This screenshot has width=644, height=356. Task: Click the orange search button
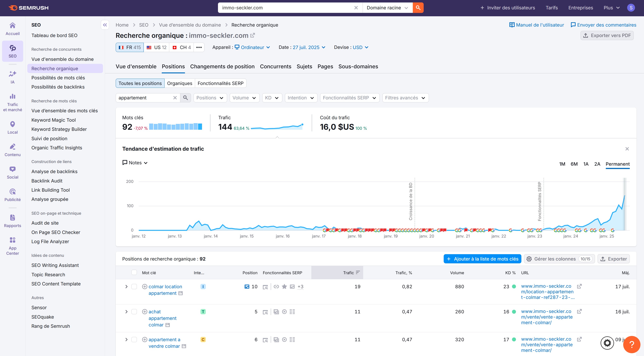[418, 8]
